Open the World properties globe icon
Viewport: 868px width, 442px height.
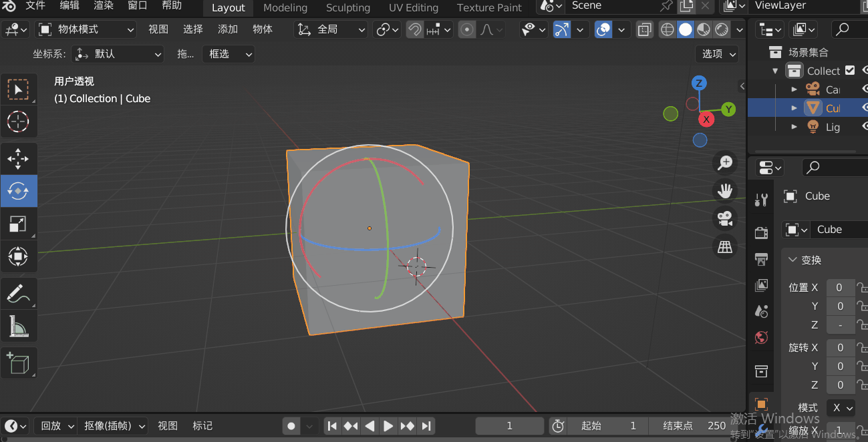761,337
